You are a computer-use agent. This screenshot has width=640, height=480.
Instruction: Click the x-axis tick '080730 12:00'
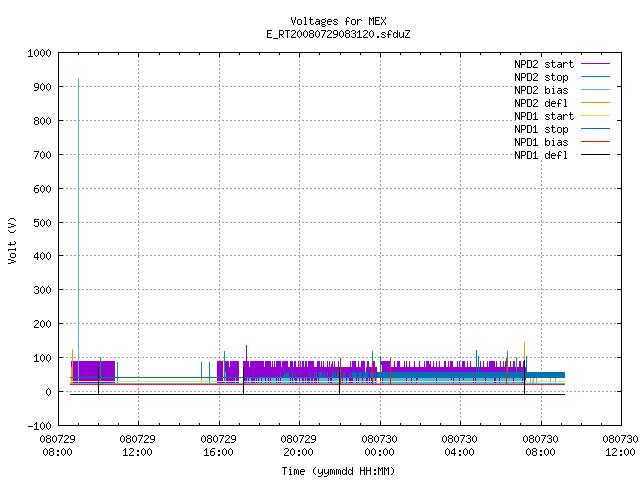pos(620,446)
